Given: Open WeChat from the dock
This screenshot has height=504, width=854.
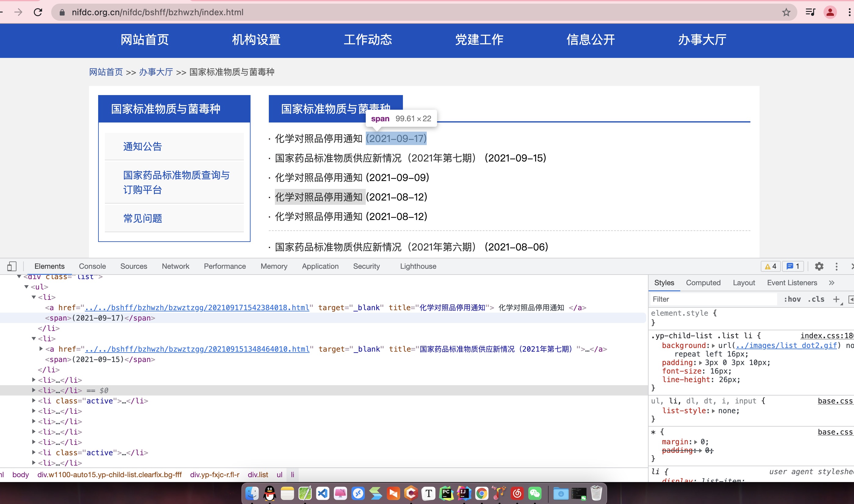Looking at the screenshot, I should coord(535,493).
